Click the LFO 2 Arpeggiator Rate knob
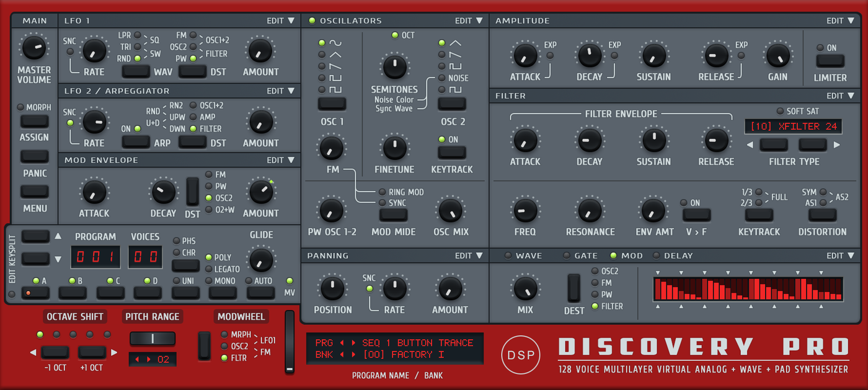 point(94,122)
